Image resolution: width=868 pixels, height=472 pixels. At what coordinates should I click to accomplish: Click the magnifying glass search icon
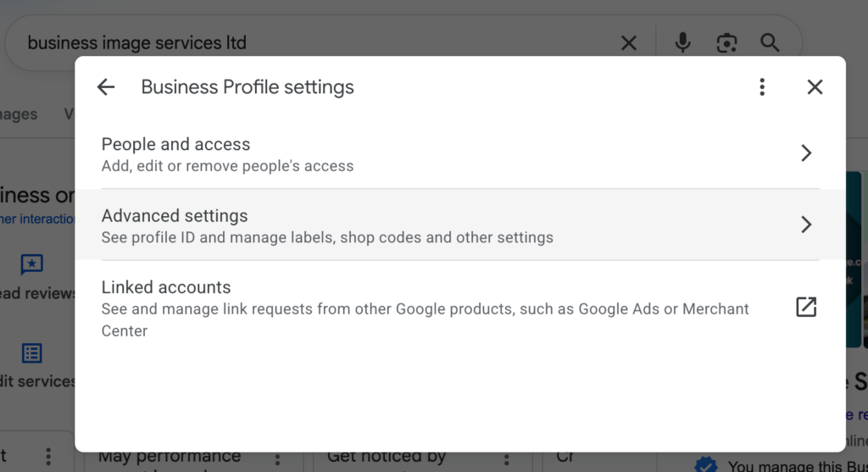click(770, 42)
